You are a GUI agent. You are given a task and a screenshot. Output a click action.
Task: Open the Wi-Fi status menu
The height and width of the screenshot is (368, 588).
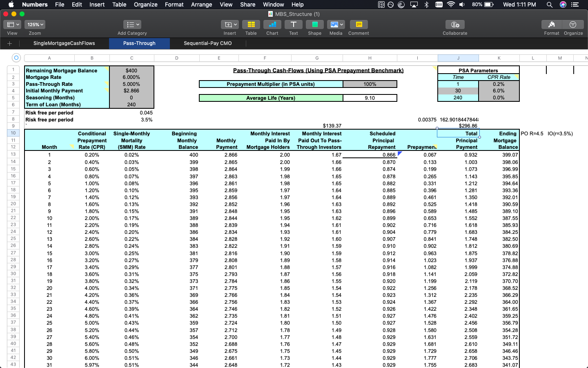click(451, 4)
